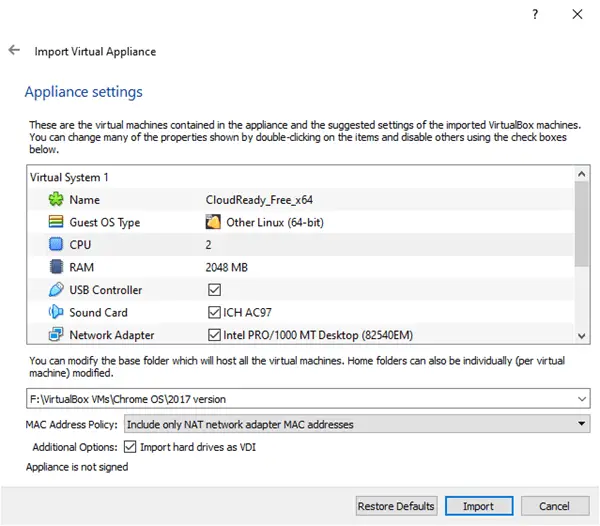Click the appliance list scrollbar thumb

(x=582, y=224)
